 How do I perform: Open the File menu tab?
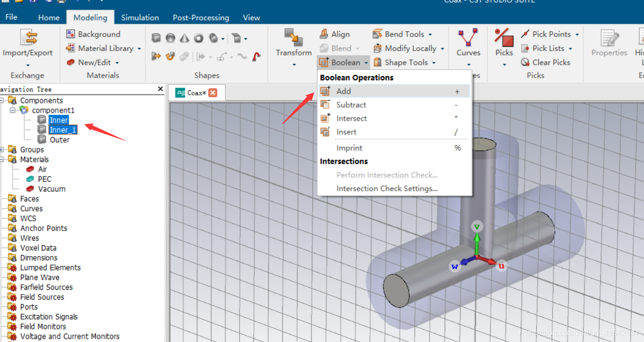[x=11, y=17]
